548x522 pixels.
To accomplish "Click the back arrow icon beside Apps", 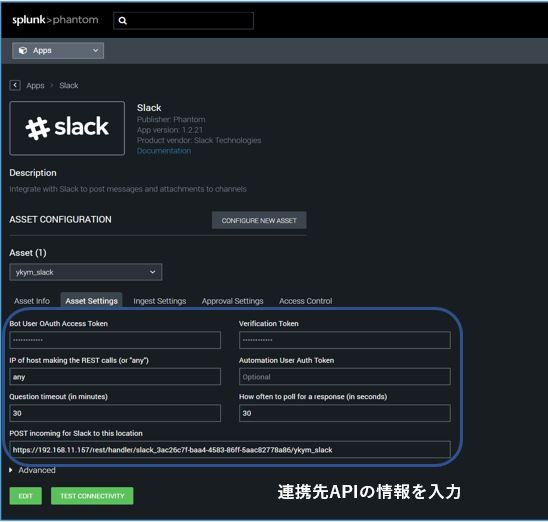I will click(x=15, y=85).
